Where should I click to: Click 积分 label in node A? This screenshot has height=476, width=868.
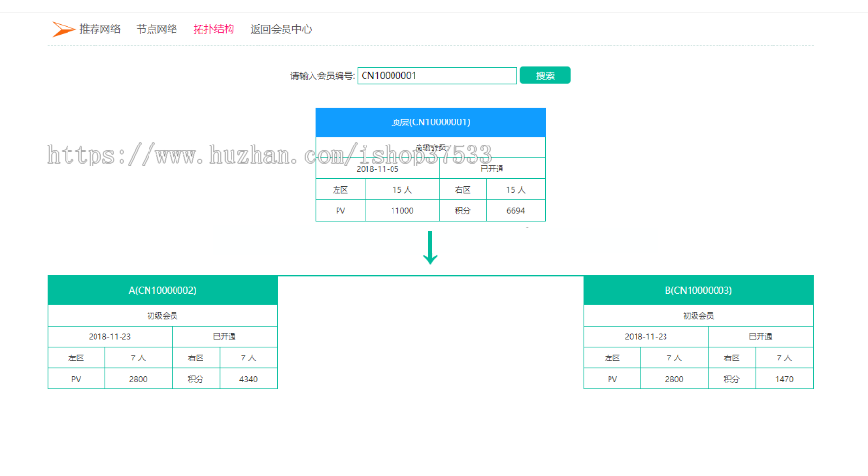pyautogui.click(x=196, y=379)
